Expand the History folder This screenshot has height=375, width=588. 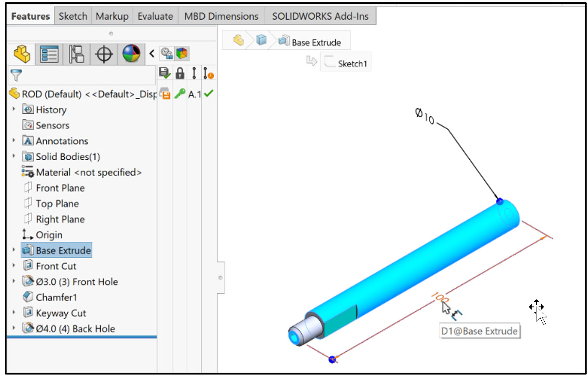pos(14,110)
